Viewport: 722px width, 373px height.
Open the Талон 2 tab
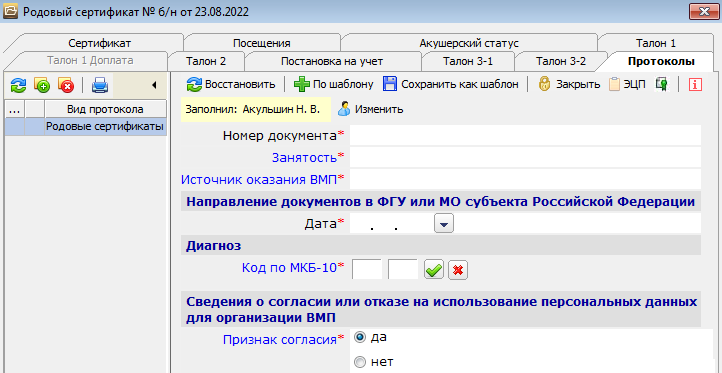pyautogui.click(x=206, y=61)
